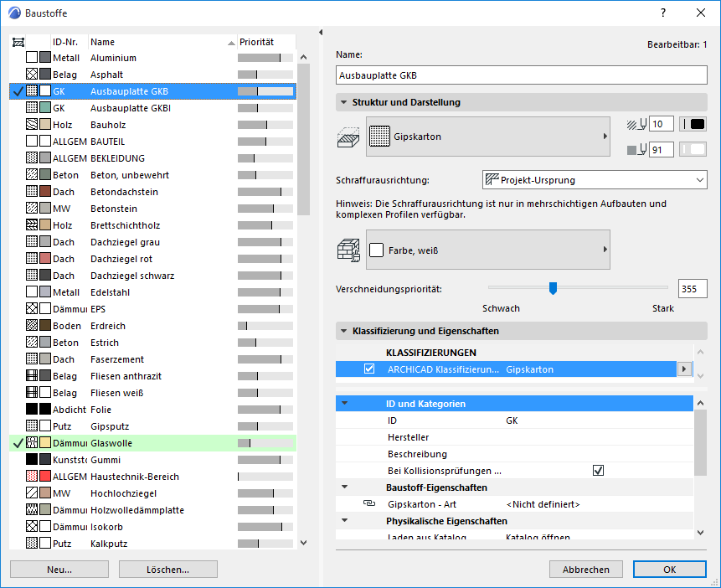
Task: Sort list by Priorität column header
Action: click(266, 42)
